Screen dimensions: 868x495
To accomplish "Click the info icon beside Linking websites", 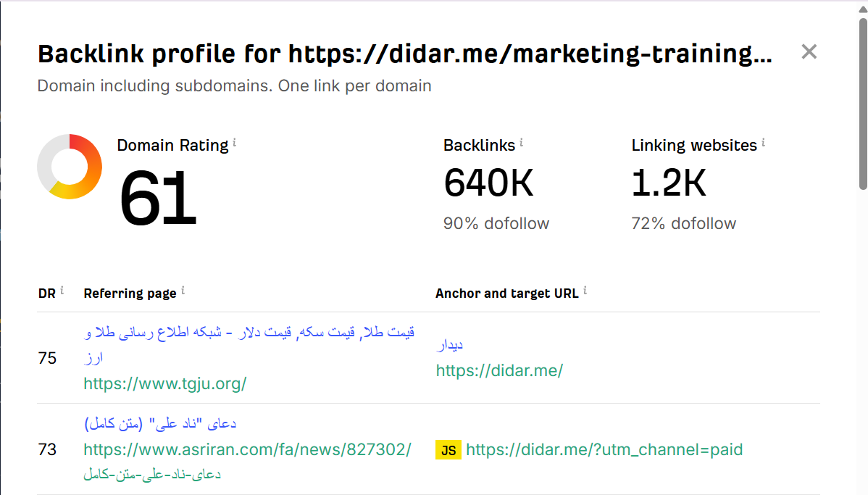I will (x=762, y=141).
